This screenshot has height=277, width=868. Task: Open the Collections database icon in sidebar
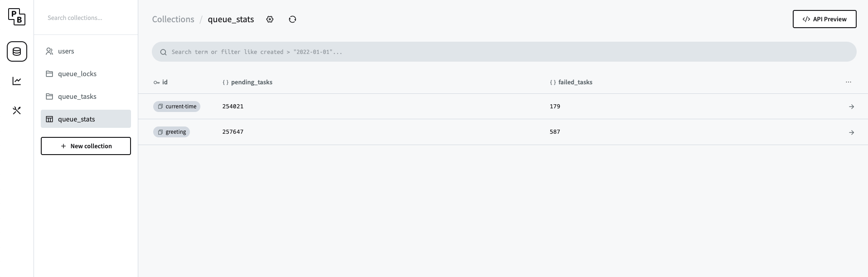click(17, 52)
